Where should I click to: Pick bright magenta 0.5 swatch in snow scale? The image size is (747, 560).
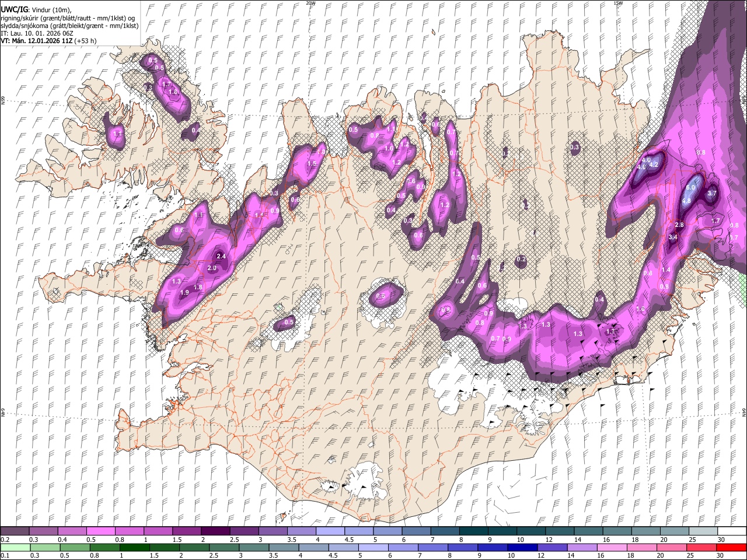pos(102,531)
